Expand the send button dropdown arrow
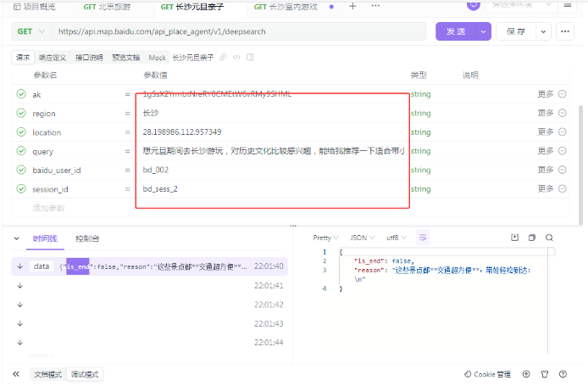This screenshot has width=588, height=386. click(484, 31)
